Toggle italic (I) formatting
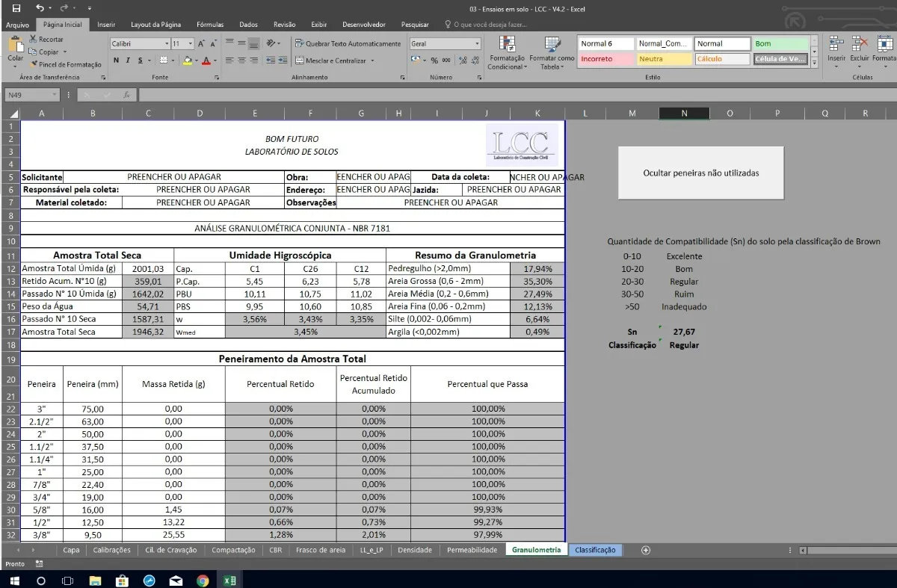This screenshot has width=897, height=588. [x=129, y=61]
